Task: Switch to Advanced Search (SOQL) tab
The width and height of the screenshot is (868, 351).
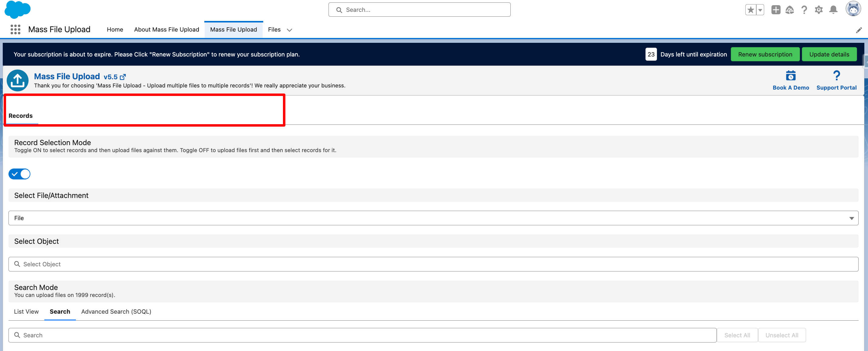Action: tap(116, 312)
